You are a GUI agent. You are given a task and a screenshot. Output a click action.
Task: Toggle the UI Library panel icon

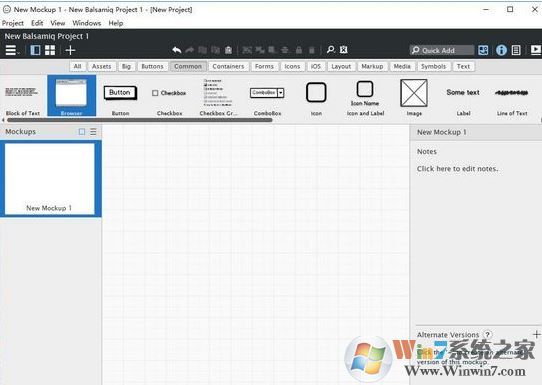click(x=483, y=50)
